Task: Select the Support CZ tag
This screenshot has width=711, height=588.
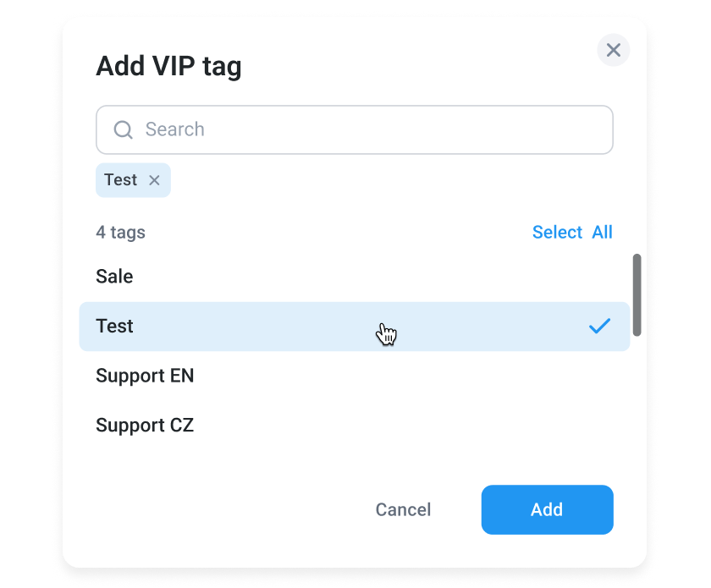Action: [x=354, y=426]
